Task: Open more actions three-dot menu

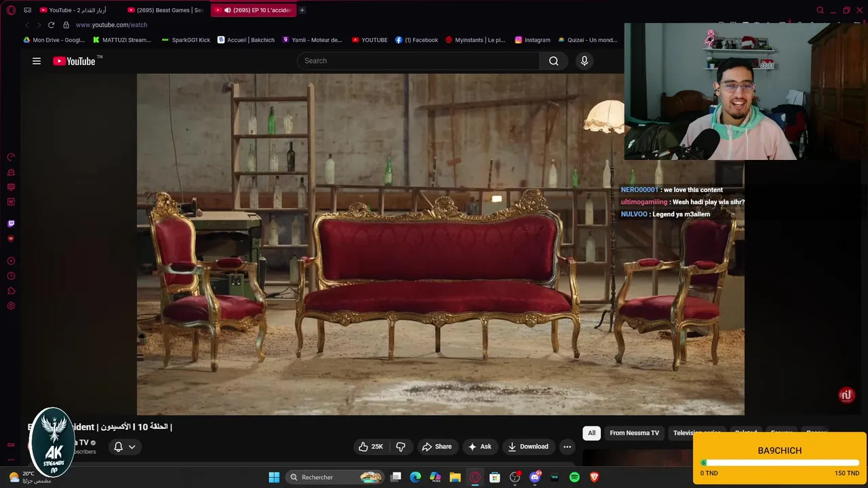Action: pos(567,447)
